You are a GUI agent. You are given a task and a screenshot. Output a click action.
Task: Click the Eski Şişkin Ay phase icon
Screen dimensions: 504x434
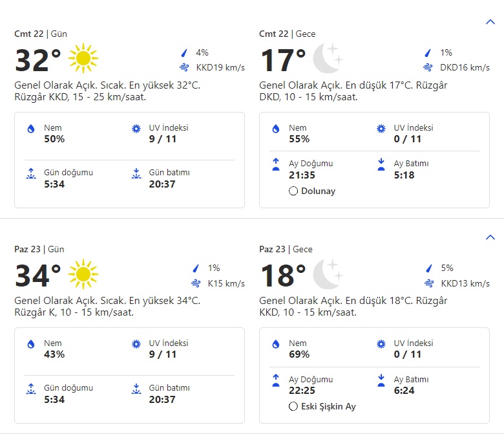click(x=293, y=406)
